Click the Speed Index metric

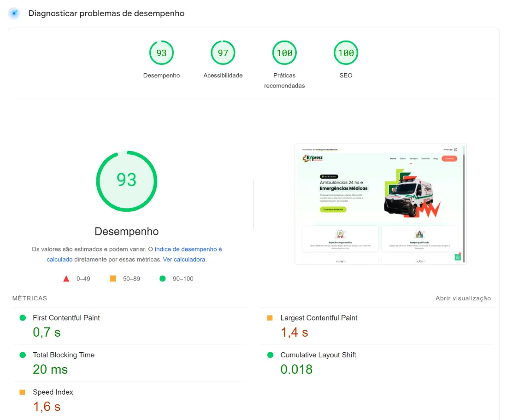click(53, 392)
